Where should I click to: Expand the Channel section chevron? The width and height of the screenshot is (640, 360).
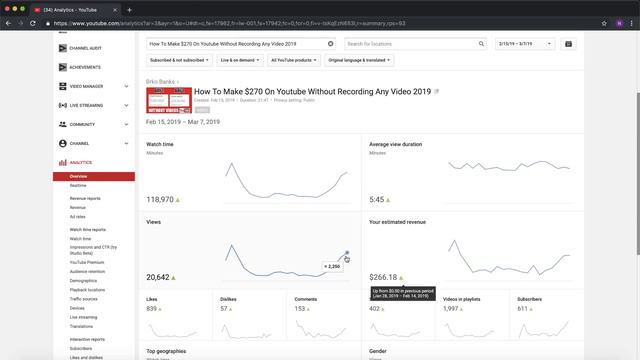(126, 143)
